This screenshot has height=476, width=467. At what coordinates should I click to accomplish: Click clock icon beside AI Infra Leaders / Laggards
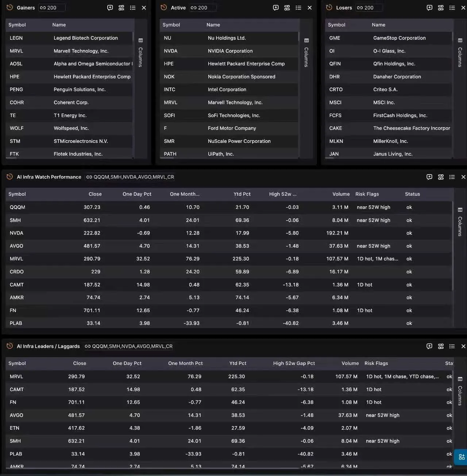tap(10, 346)
